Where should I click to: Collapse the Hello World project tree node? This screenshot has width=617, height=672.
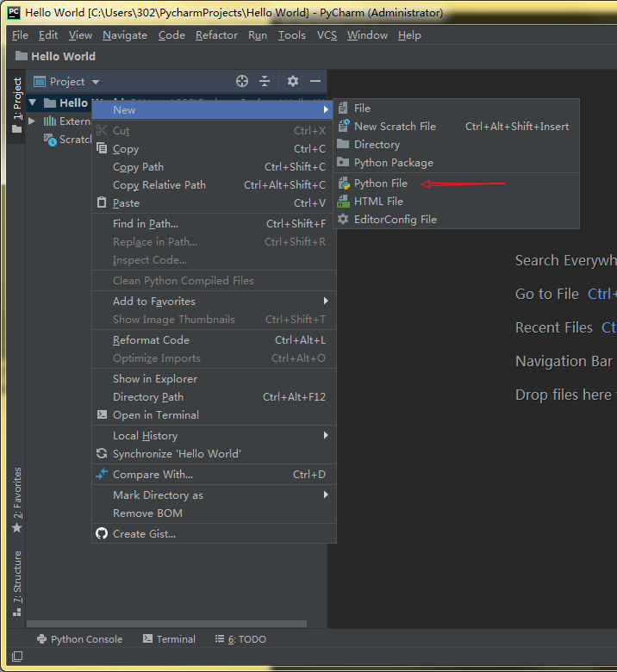click(33, 103)
